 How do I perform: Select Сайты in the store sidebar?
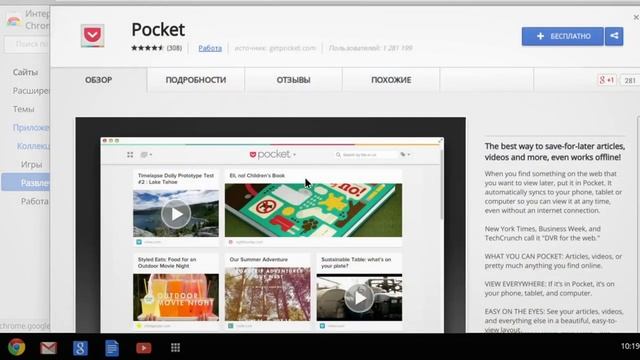point(25,72)
